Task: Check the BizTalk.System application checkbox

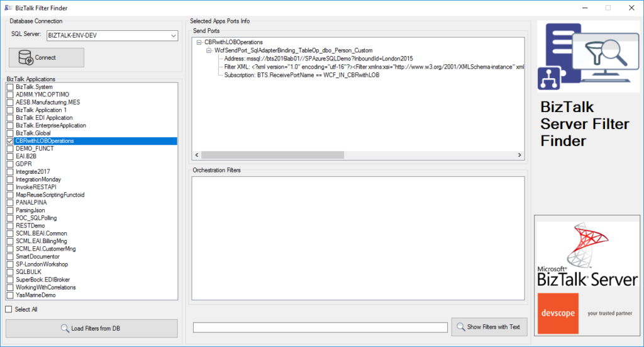Action: click(x=10, y=87)
